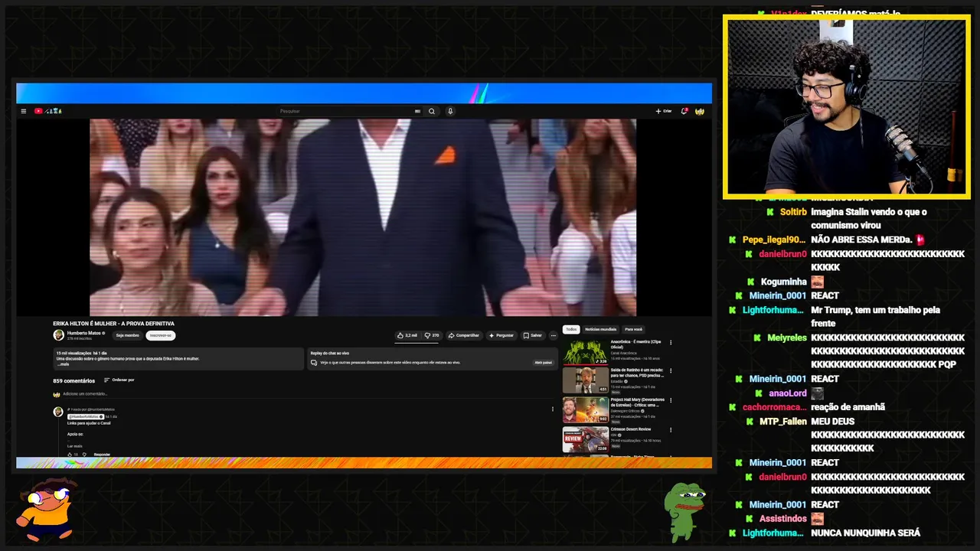
Task: Select the Para você chip
Action: [633, 329]
